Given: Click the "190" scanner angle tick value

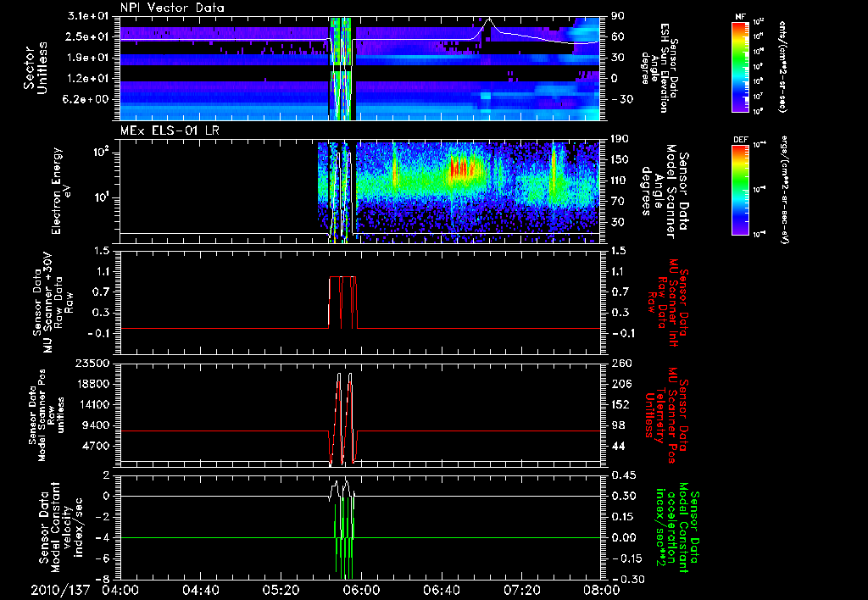Looking at the screenshot, I should tap(621, 139).
